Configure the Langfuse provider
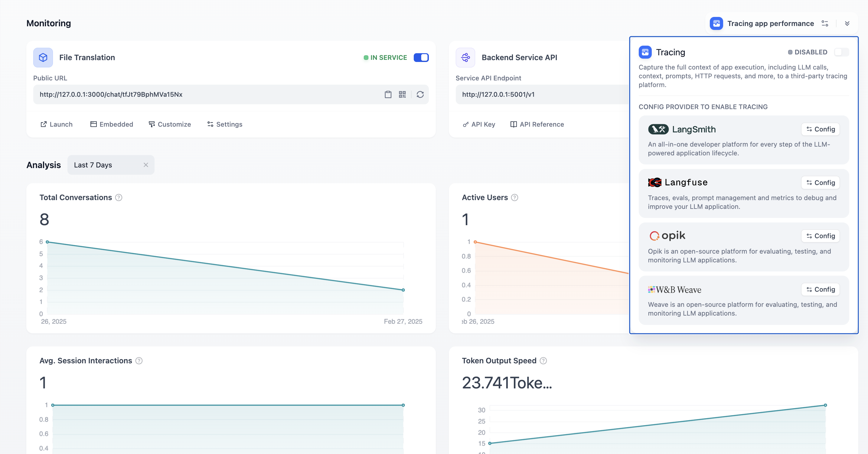Viewport: 868px width, 454px height. [x=820, y=183]
